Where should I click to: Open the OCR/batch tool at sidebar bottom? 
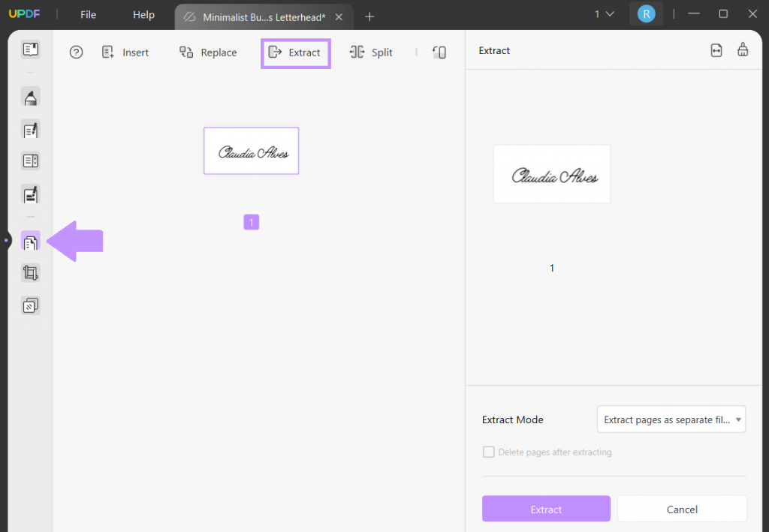coord(30,305)
